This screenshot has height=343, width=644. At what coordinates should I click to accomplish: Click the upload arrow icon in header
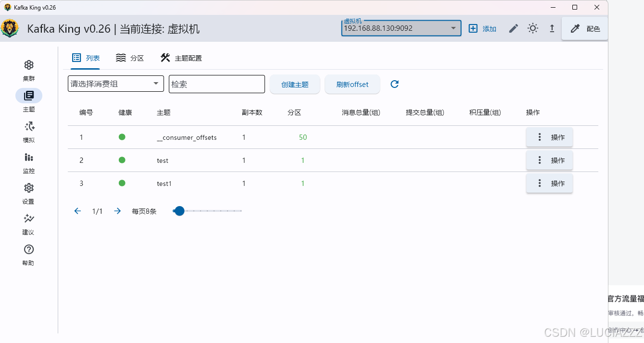click(x=552, y=29)
